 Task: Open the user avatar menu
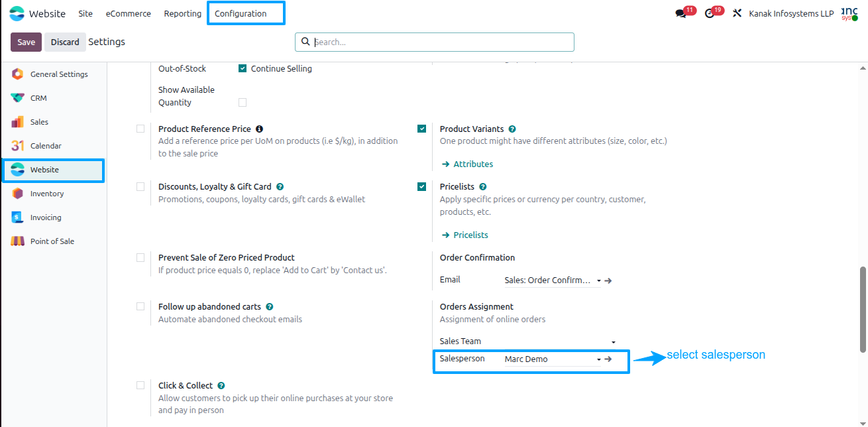pyautogui.click(x=849, y=13)
